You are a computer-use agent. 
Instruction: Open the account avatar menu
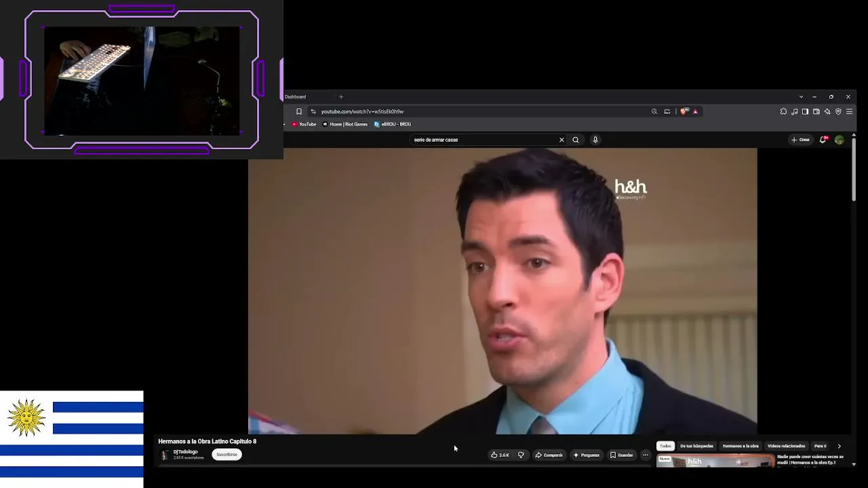(840, 140)
